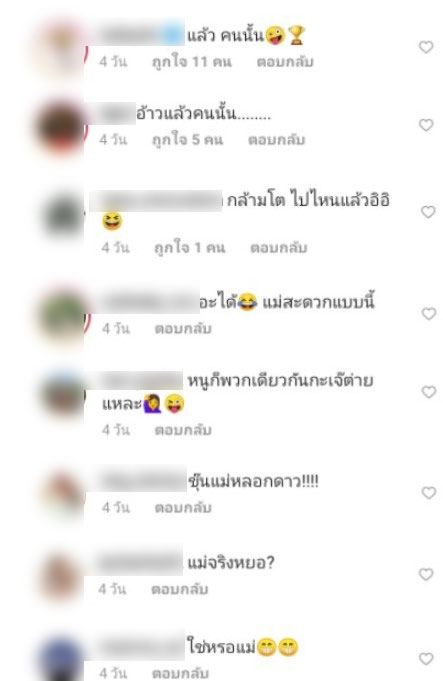The width and height of the screenshot is (443, 681).
Task: Like the 'กล้ามโต ไปไหนแล้ว' comment
Action: (x=428, y=212)
